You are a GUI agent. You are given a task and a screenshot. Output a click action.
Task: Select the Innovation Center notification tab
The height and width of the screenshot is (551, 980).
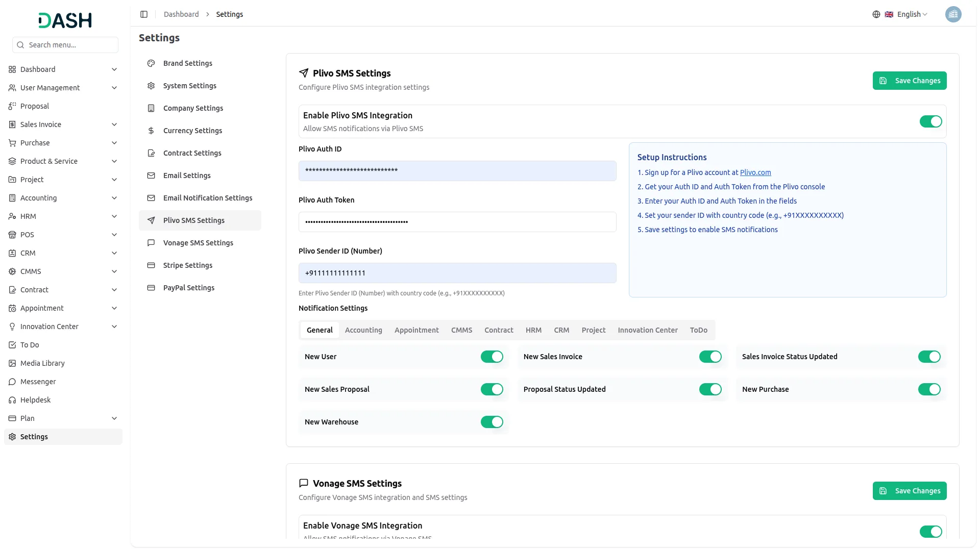click(648, 330)
